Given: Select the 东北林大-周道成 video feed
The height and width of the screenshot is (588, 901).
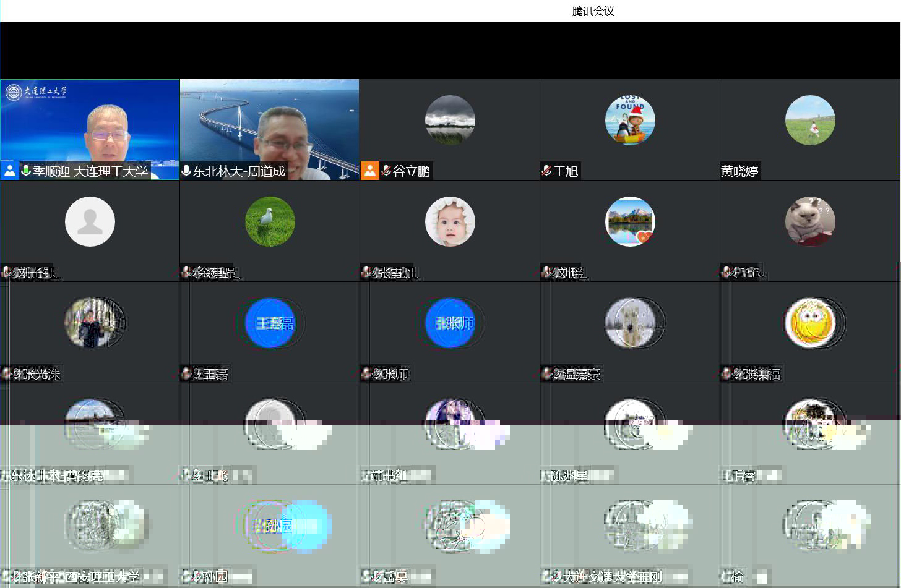Looking at the screenshot, I should pyautogui.click(x=270, y=129).
